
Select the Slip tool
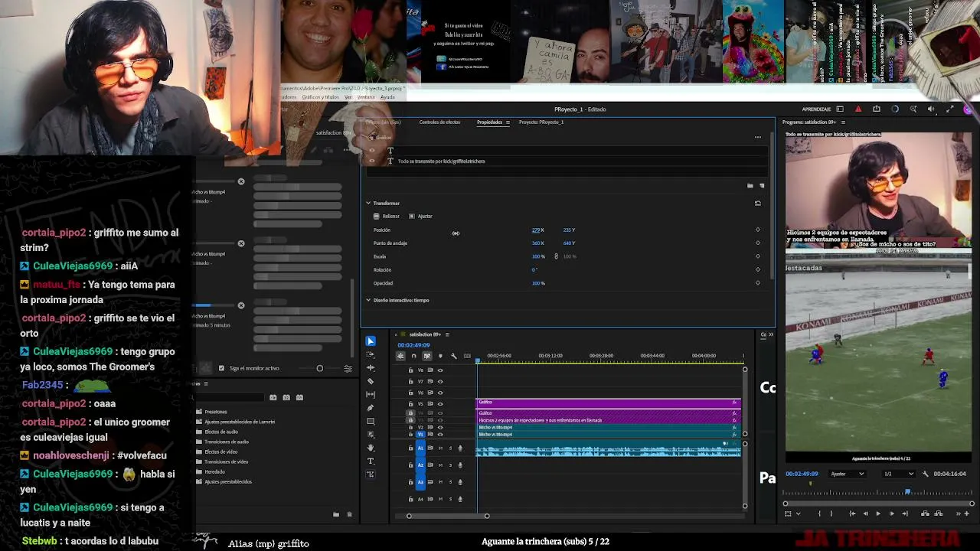point(371,394)
